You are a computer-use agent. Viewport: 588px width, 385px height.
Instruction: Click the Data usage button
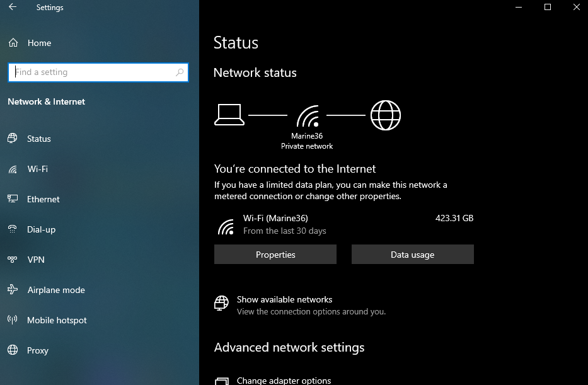pyautogui.click(x=413, y=255)
